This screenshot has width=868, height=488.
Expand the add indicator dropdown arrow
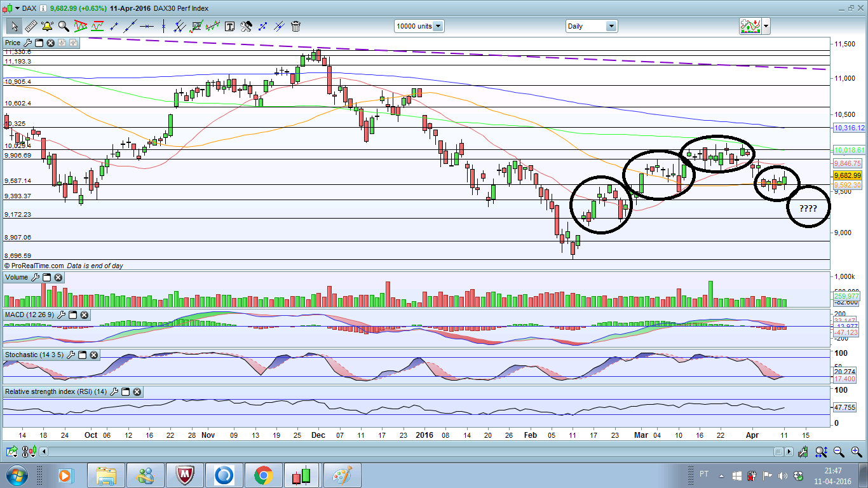pyautogui.click(x=766, y=26)
